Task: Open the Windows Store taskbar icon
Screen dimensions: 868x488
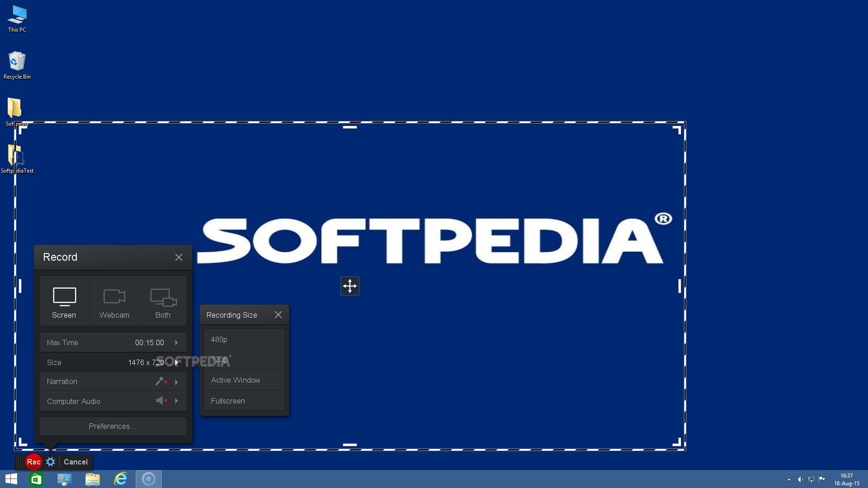Action: pyautogui.click(x=36, y=479)
